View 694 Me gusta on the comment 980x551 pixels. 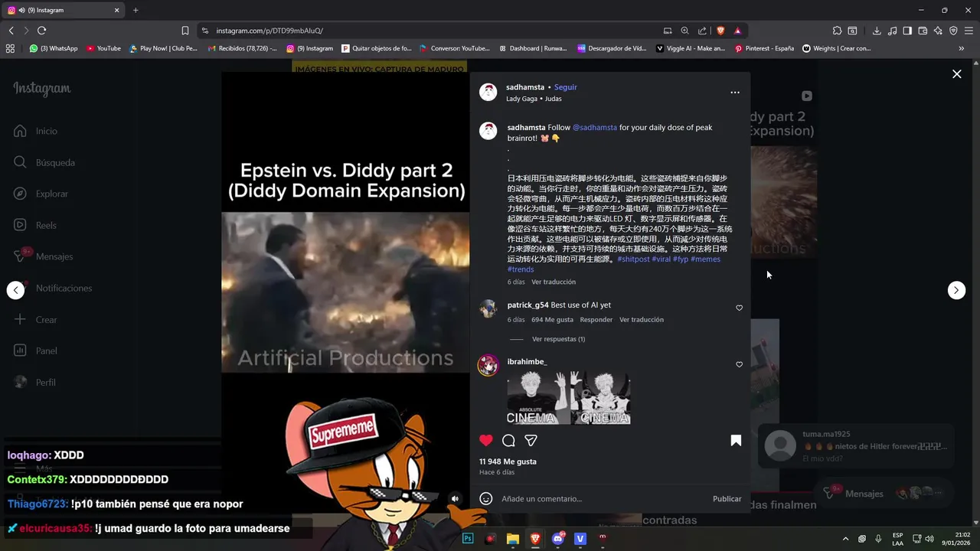point(552,320)
